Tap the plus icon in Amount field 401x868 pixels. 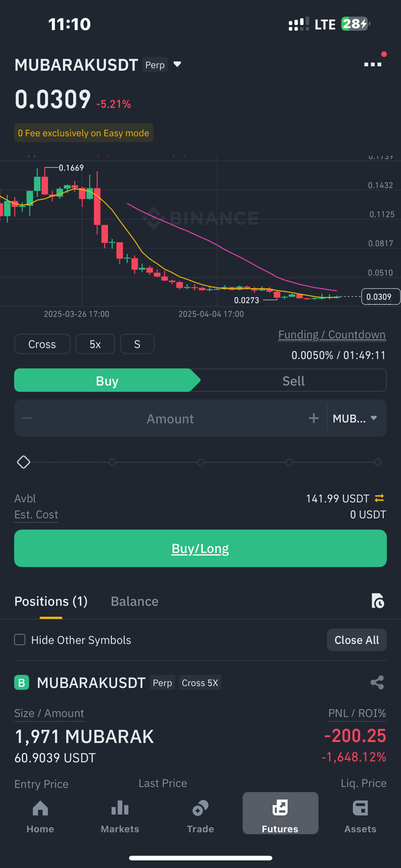[314, 418]
